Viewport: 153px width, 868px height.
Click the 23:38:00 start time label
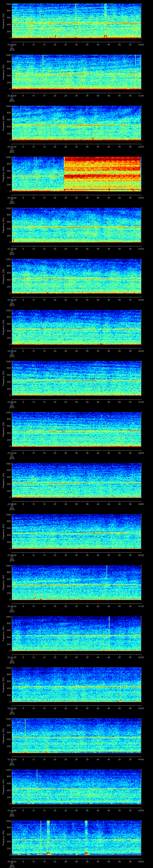pyautogui.click(x=12, y=504)
